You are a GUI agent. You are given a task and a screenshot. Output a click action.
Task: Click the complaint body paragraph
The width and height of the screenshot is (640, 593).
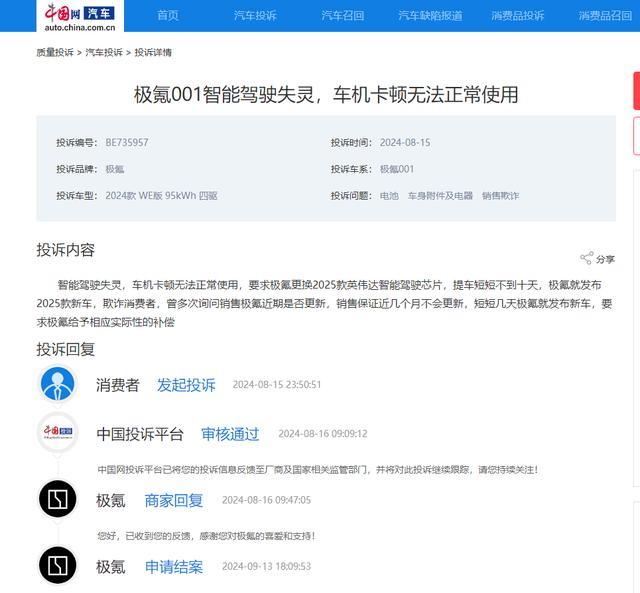tap(324, 303)
